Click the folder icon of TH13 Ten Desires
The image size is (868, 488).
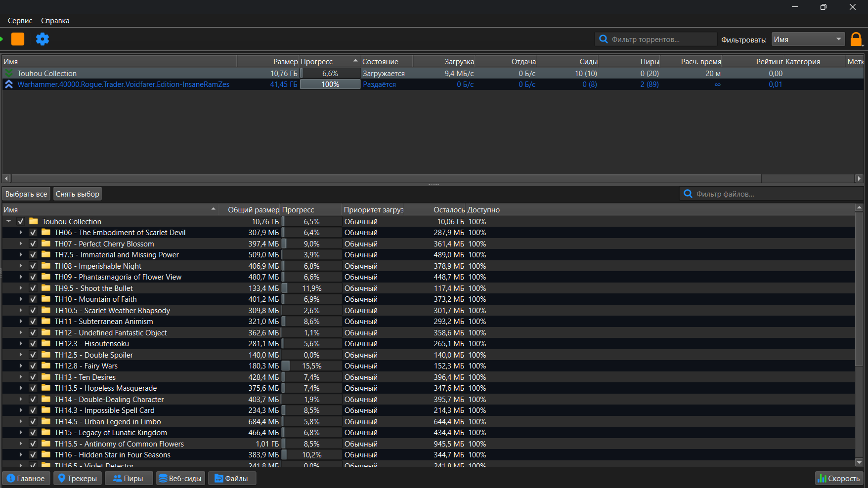[x=46, y=377]
